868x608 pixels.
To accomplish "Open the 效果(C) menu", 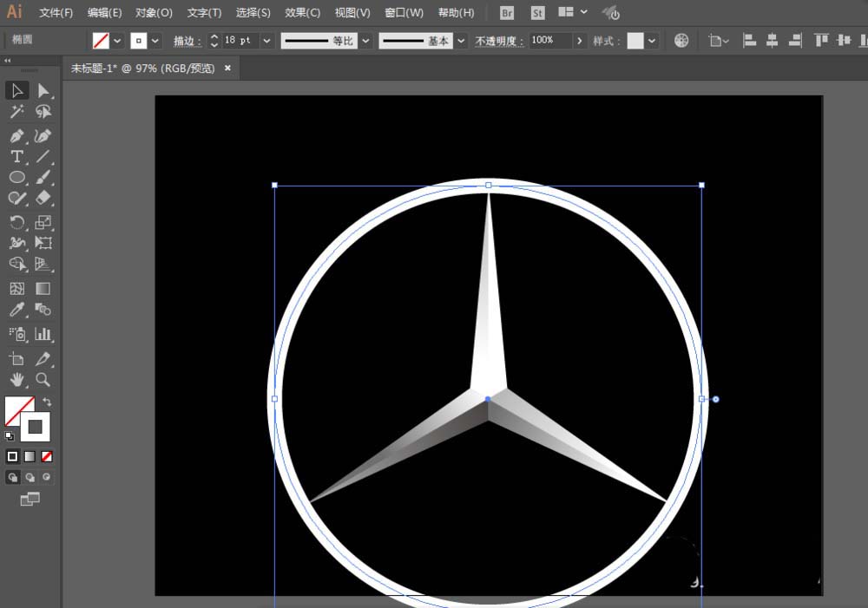I will point(302,13).
